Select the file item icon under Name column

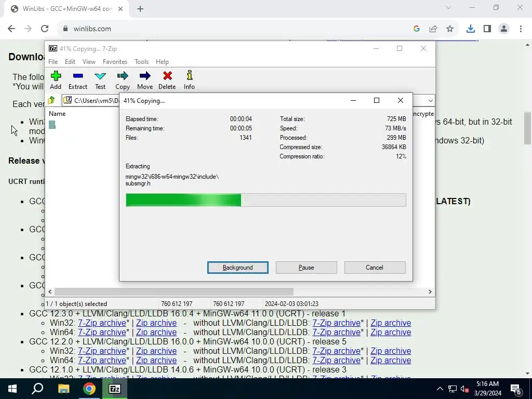(52, 125)
